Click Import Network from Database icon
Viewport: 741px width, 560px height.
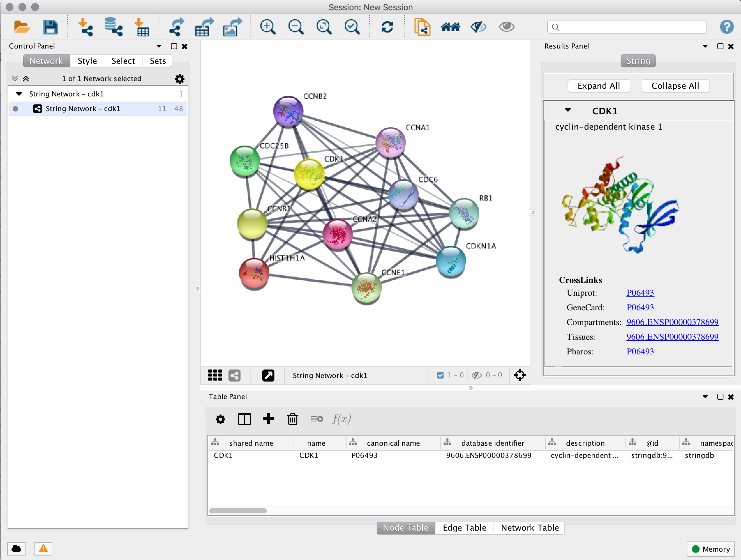pyautogui.click(x=113, y=27)
